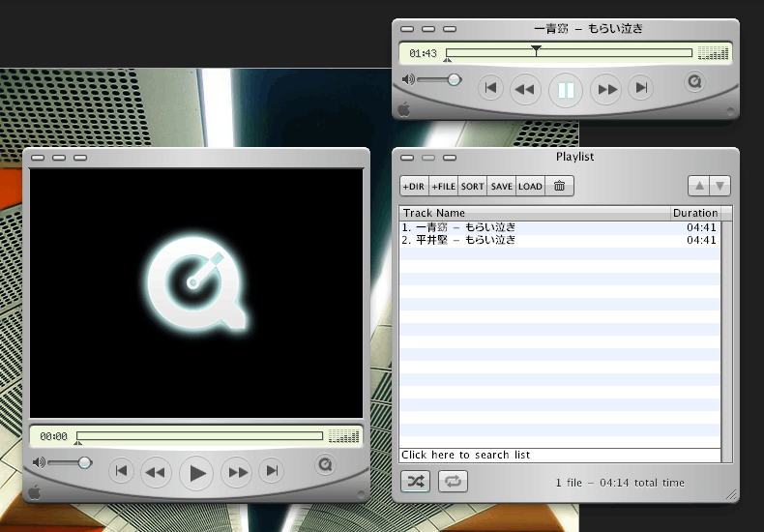Click the playlist vertical scrollbar
The height and width of the screenshot is (532, 764).
point(726,341)
